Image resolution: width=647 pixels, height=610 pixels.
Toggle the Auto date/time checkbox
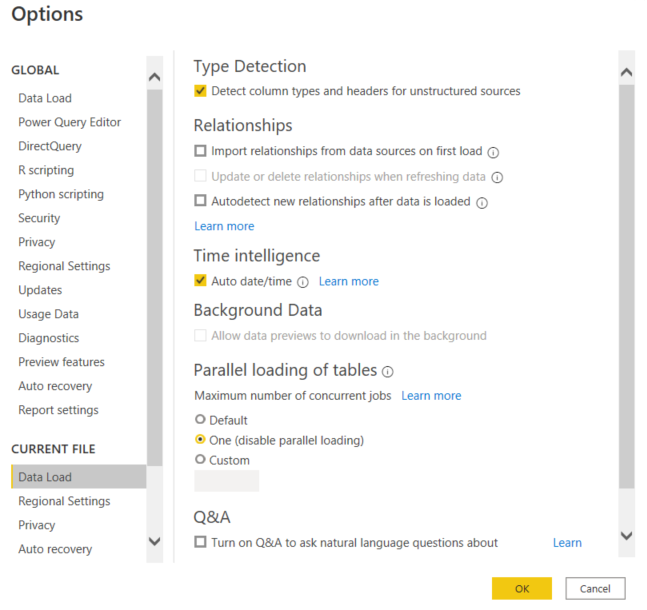click(x=200, y=281)
